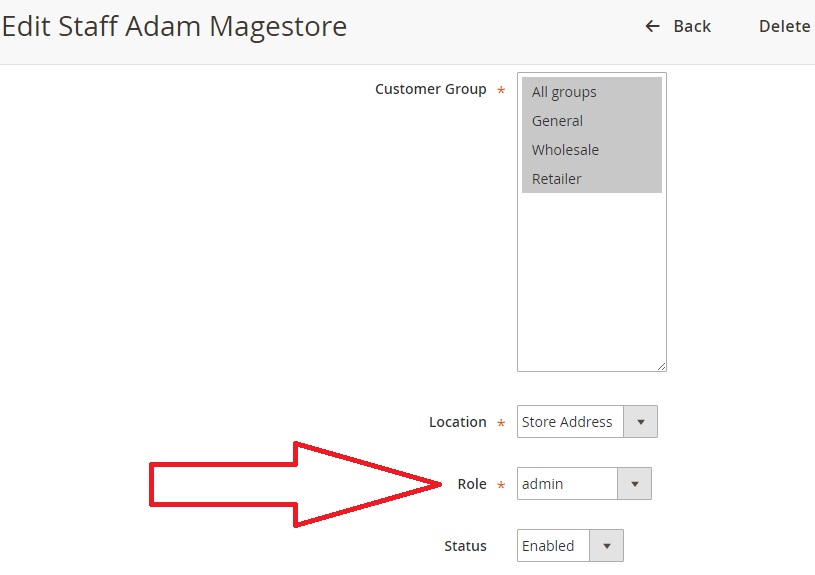Click the left arrow icon beside Back
This screenshot has width=815, height=575.
(x=653, y=26)
